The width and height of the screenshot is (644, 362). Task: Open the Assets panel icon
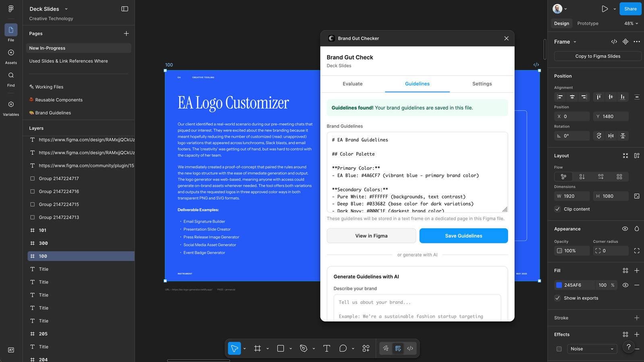click(11, 53)
